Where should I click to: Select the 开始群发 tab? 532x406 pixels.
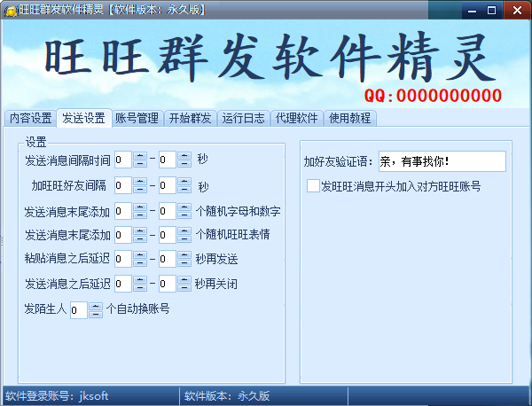(x=190, y=118)
